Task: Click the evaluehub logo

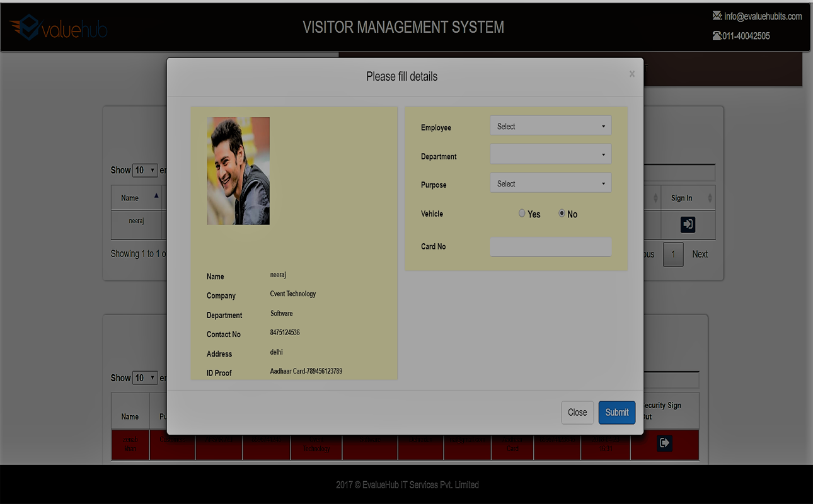Action: coord(59,28)
